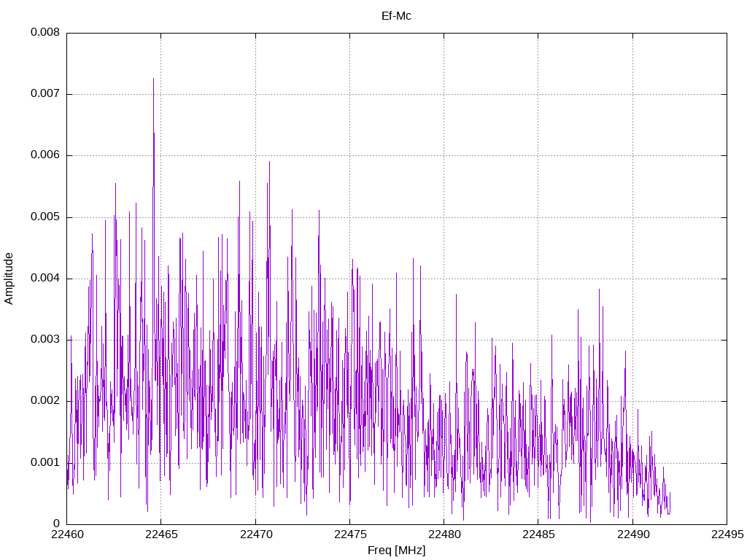This screenshot has width=747, height=560.
Task: Select the 22495 x-axis tick label
Action: pyautogui.click(x=727, y=534)
